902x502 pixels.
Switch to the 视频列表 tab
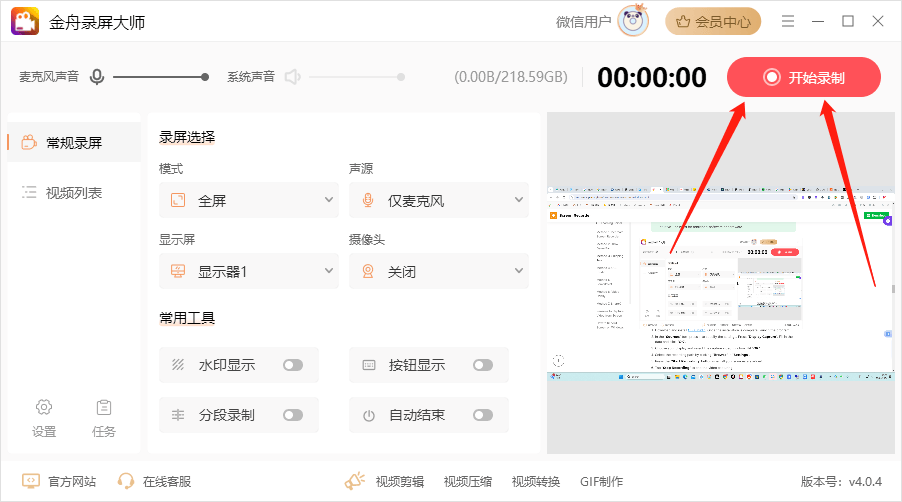coord(74,193)
